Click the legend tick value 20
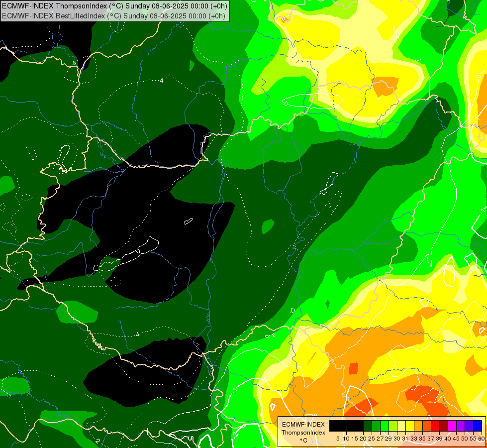The height and width of the screenshot is (448, 487). 363,439
